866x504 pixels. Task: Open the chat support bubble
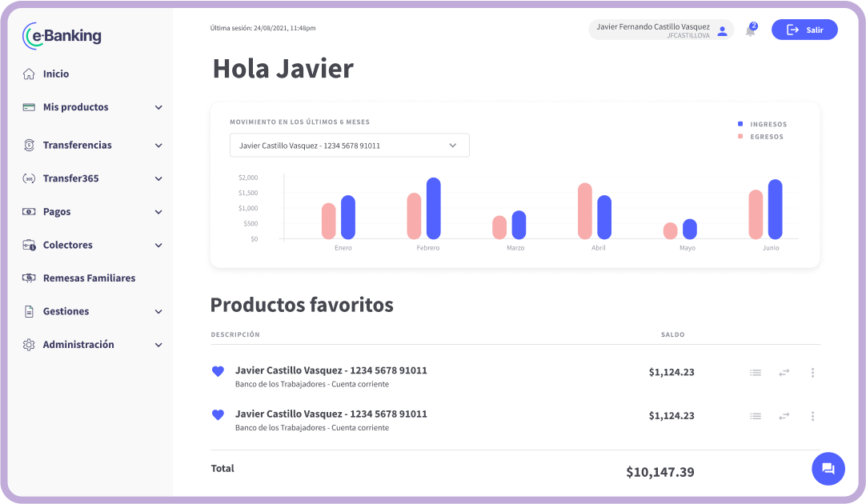click(x=828, y=469)
